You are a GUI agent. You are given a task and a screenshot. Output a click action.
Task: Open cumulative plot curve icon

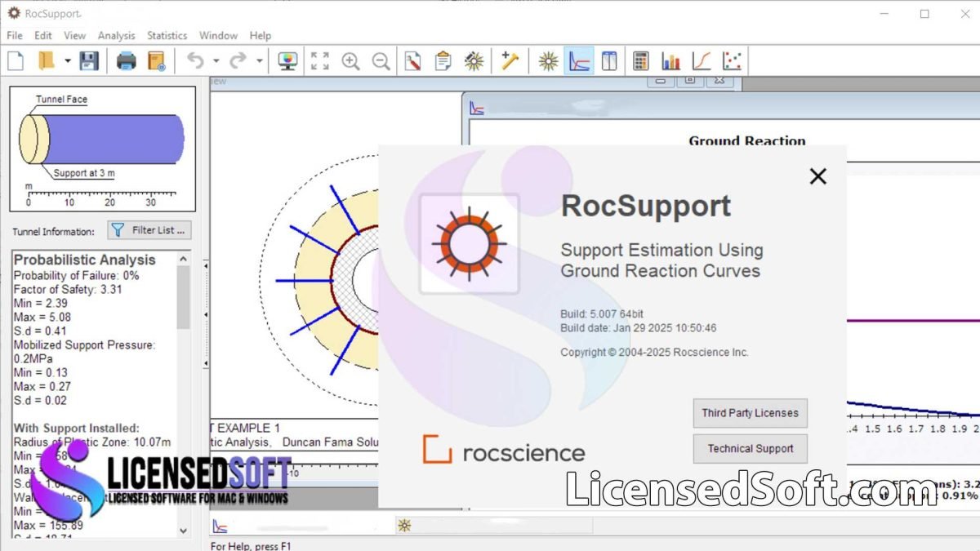point(702,61)
